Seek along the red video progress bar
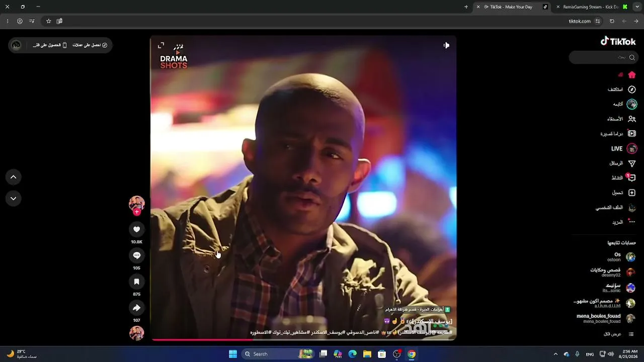Viewport: 644px width, 362px height. [303, 339]
